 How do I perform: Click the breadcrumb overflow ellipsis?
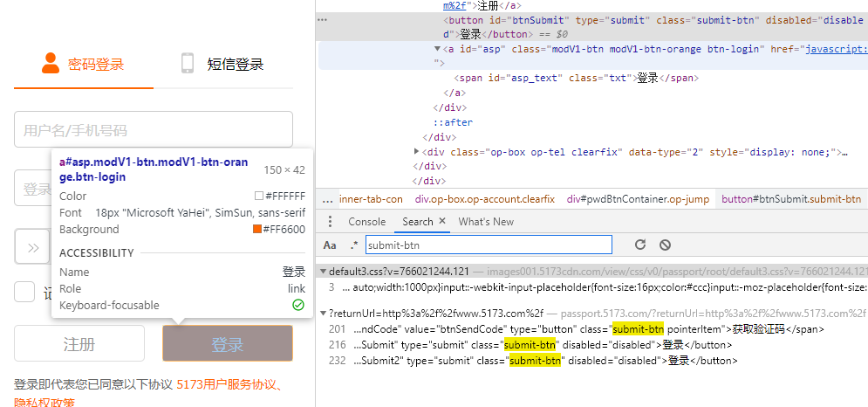[x=327, y=199]
